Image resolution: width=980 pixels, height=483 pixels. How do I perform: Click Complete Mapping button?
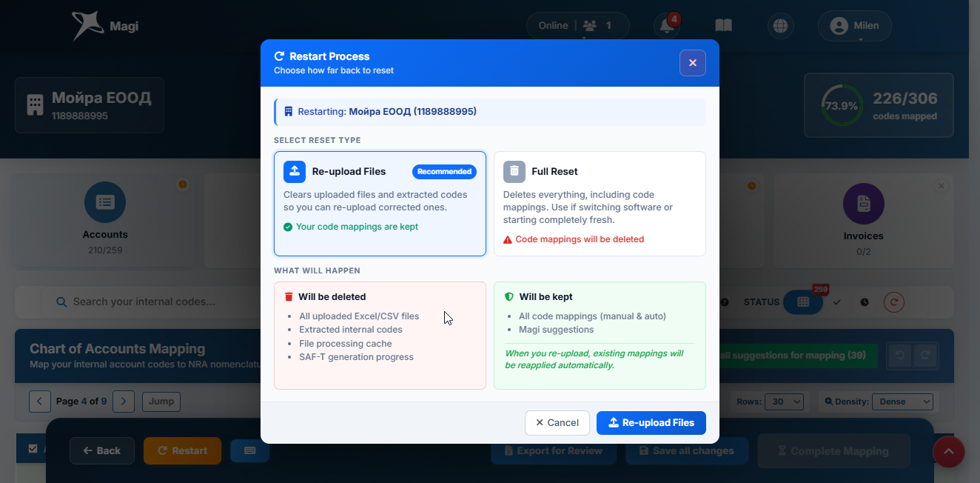pyautogui.click(x=833, y=451)
